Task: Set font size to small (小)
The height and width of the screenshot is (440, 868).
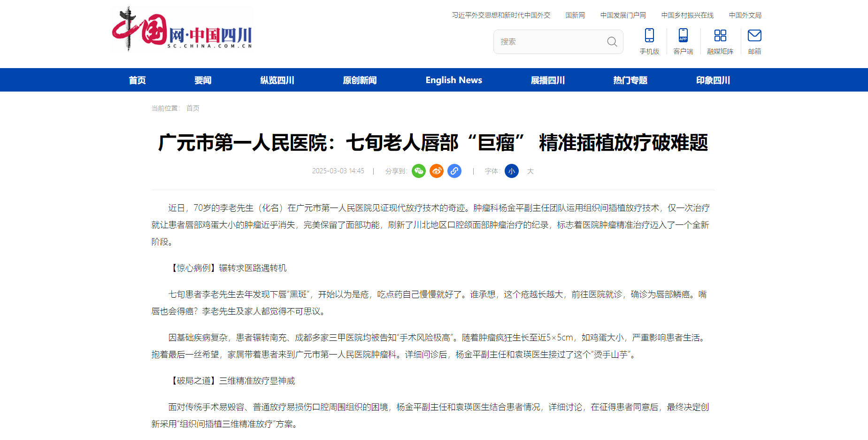Action: pyautogui.click(x=512, y=171)
